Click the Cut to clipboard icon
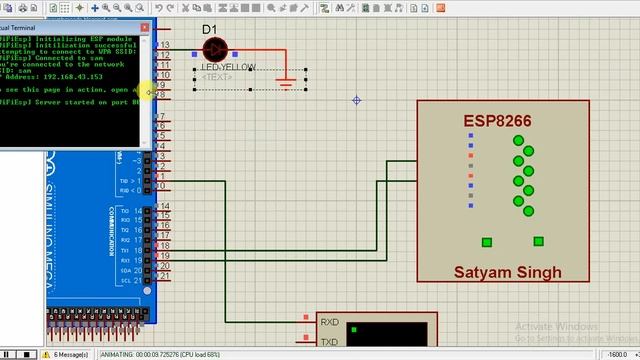 coord(185,8)
